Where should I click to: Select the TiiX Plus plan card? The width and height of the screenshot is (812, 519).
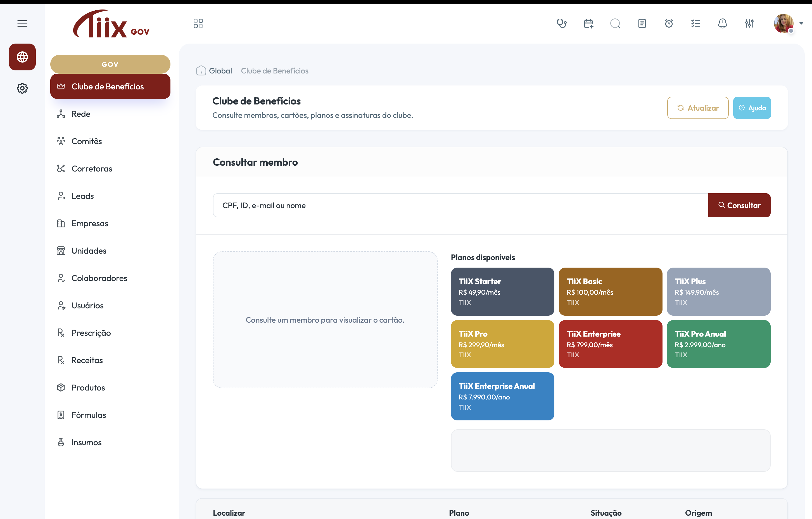(719, 292)
